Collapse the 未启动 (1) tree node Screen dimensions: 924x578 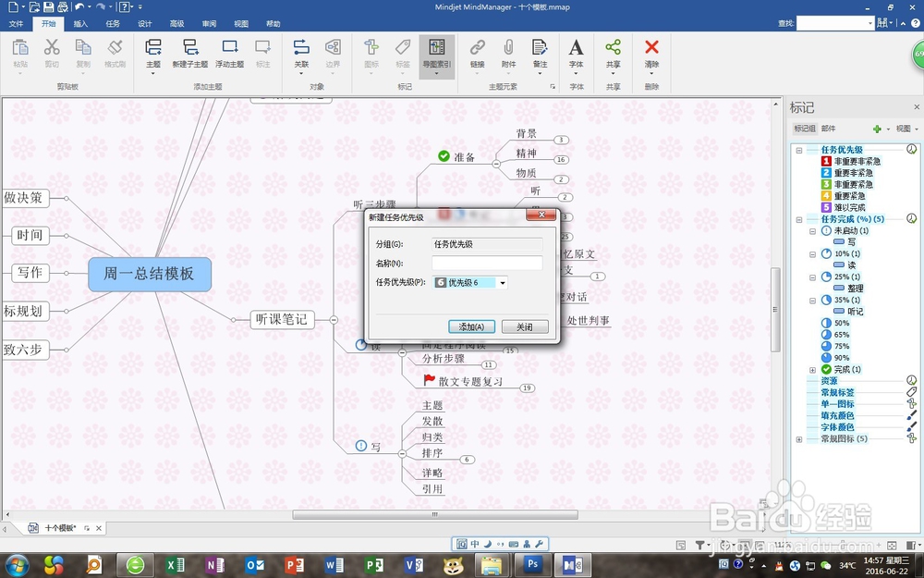click(x=812, y=231)
